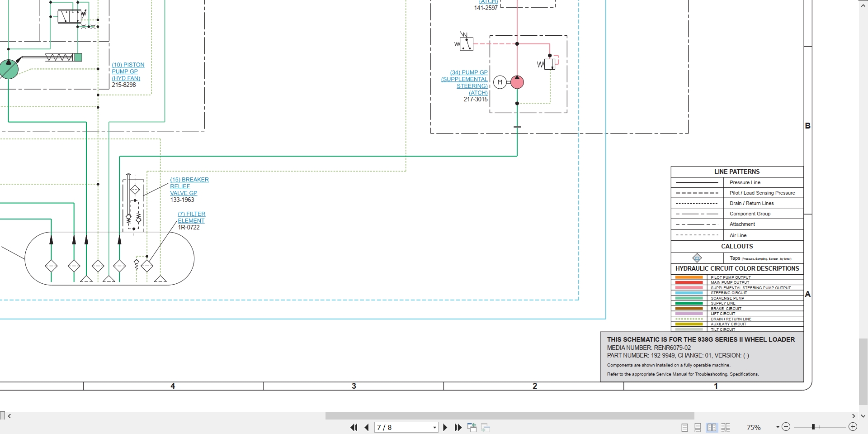868x434 pixels.
Task: Click the Pilot / Load Sensing Pressure entry
Action: click(762, 193)
